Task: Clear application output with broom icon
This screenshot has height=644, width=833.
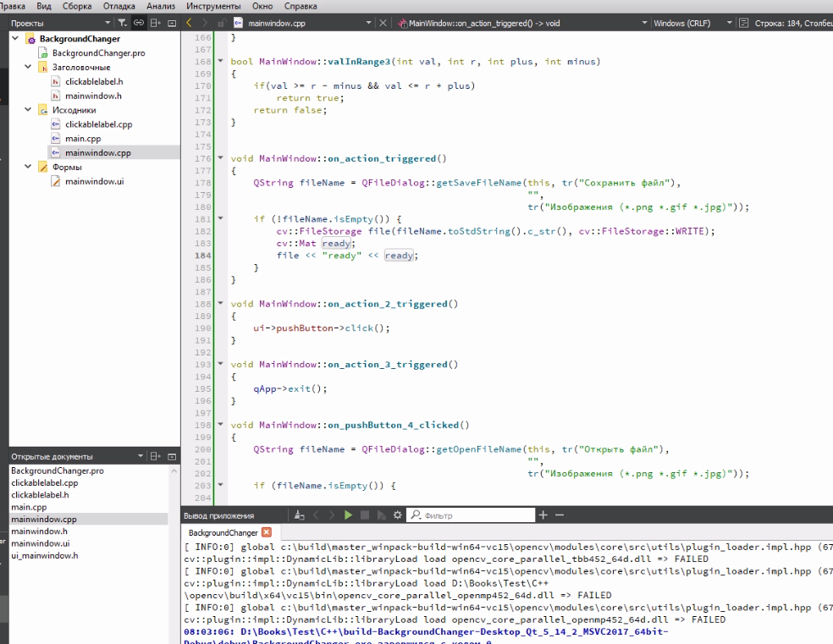Action: pyautogui.click(x=299, y=515)
